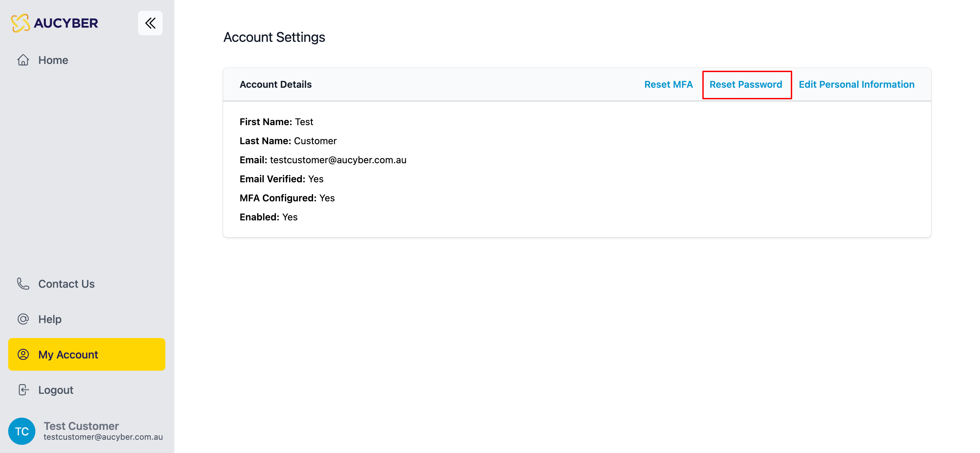980x453 pixels.
Task: Open the Home menu item
Action: 53,60
